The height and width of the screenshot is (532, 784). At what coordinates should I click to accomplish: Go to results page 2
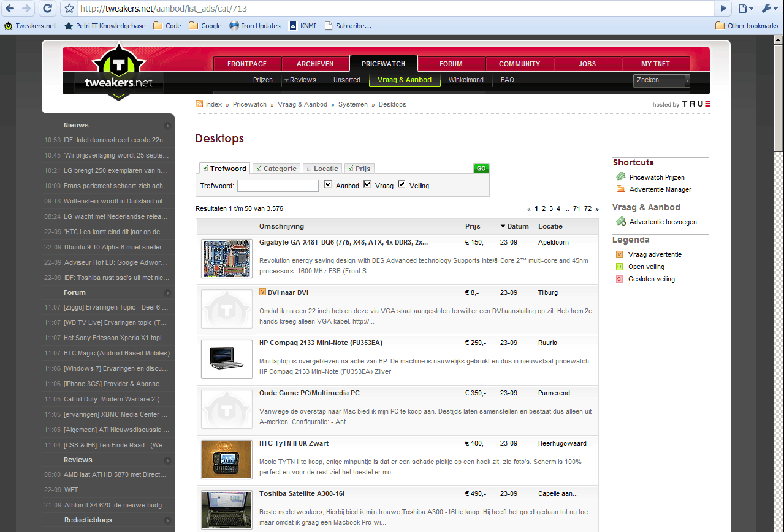544,208
